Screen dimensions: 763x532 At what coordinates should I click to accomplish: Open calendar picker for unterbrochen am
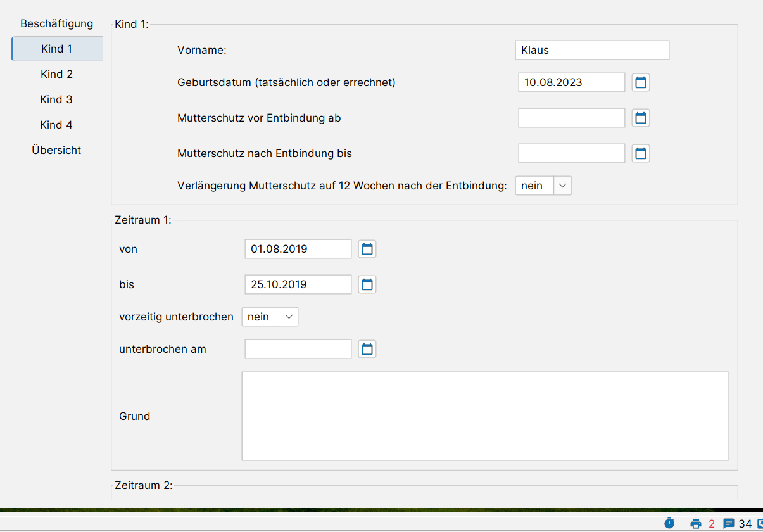[367, 349]
